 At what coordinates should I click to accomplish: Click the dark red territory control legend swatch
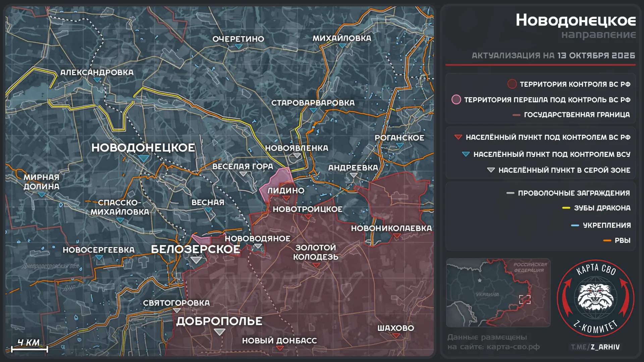[512, 84]
